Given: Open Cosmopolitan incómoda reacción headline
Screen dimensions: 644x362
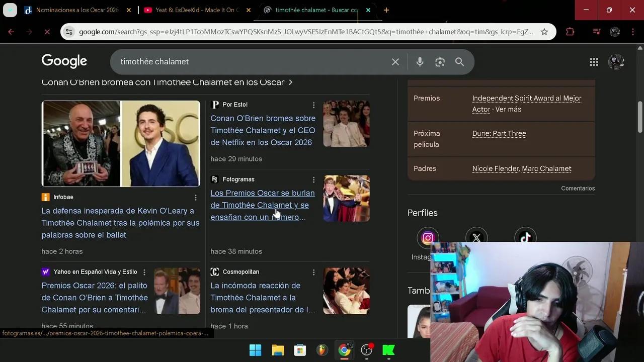Looking at the screenshot, I should click(263, 298).
